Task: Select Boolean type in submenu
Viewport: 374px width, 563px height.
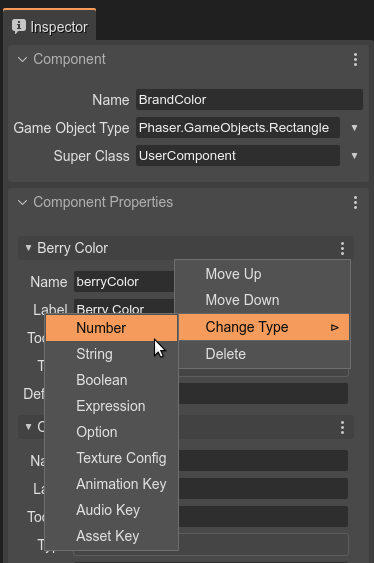Action: point(112,380)
